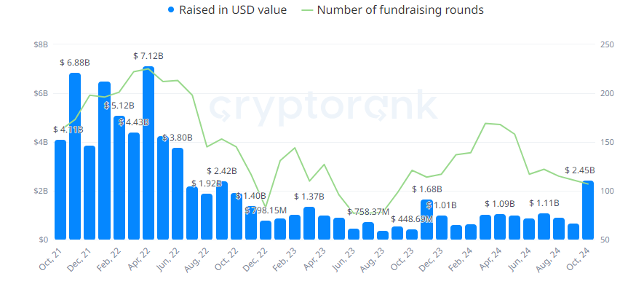Viewport: 644px width, 300px height.
Task: Click the $2.45B bar for Oct, 24
Action: click(588, 210)
